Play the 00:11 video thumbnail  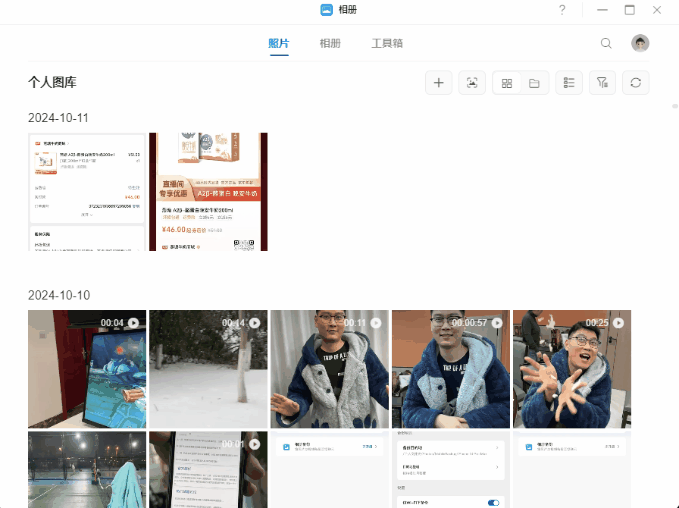[x=330, y=369]
